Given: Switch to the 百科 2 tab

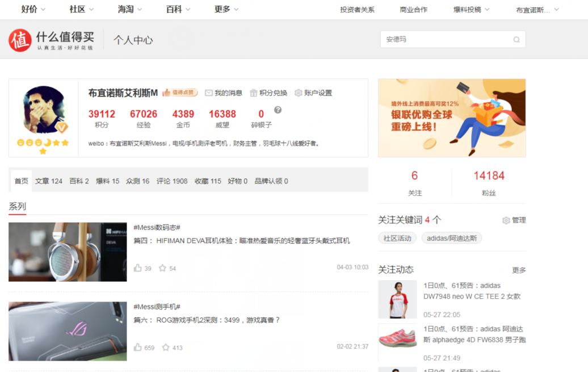Looking at the screenshot, I should (x=79, y=181).
